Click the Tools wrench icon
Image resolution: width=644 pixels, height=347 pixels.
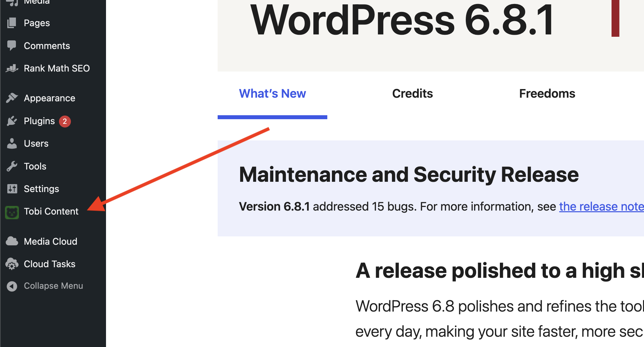(12, 166)
